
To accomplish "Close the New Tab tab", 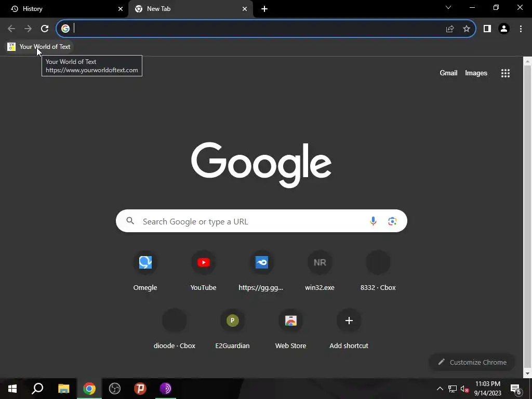I will (245, 9).
